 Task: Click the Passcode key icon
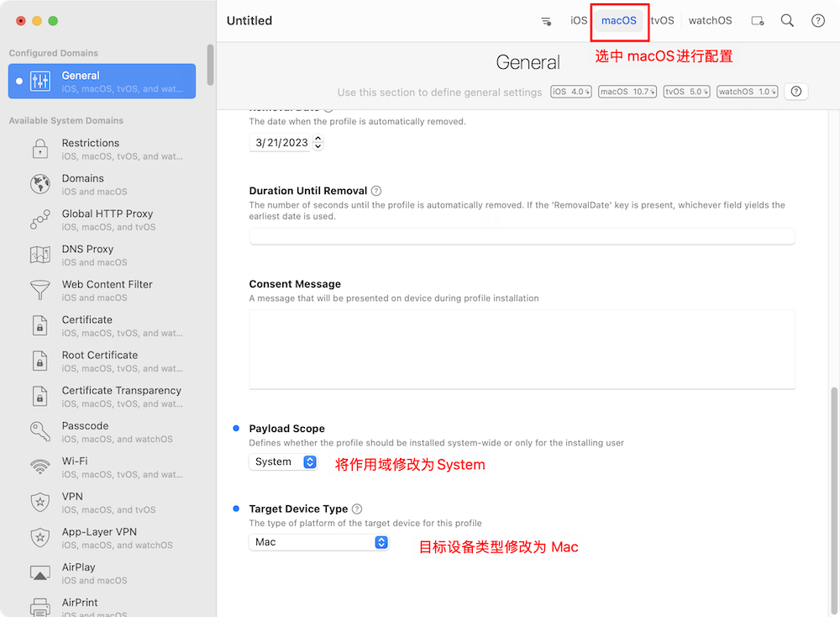click(40, 431)
